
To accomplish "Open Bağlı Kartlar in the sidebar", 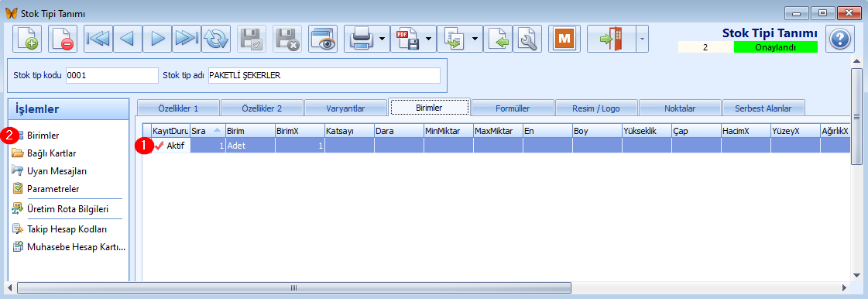I will pos(51,153).
